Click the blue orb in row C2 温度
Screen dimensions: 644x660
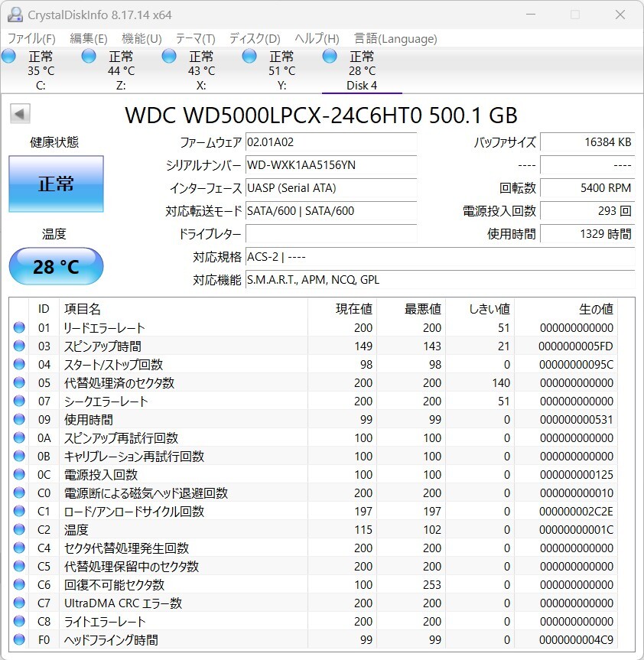pos(19,529)
